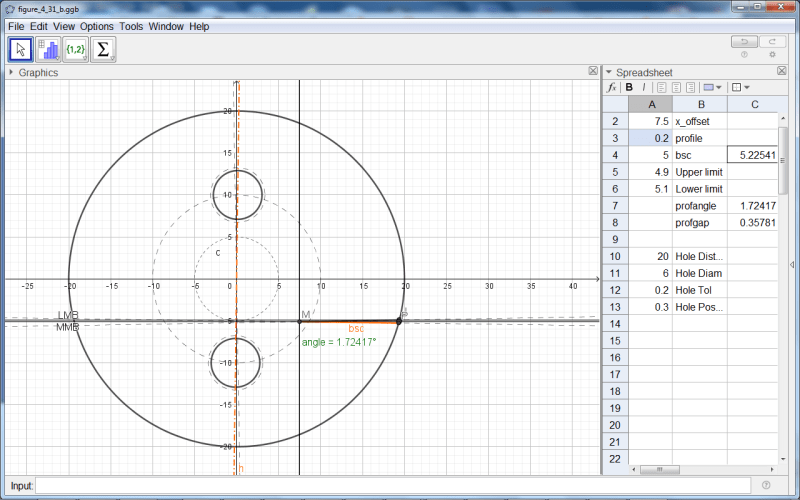Click point M on the horizontal line
This screenshot has height=500, width=800.
(299, 321)
